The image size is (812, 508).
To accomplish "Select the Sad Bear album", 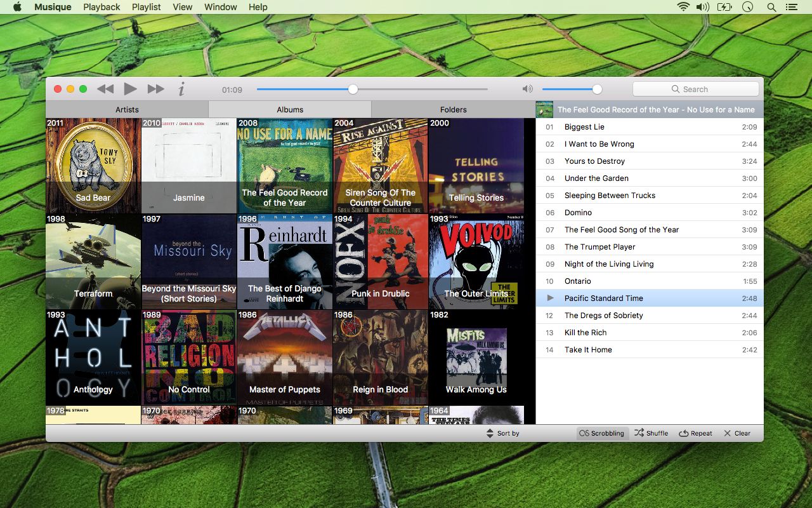I will (x=93, y=166).
